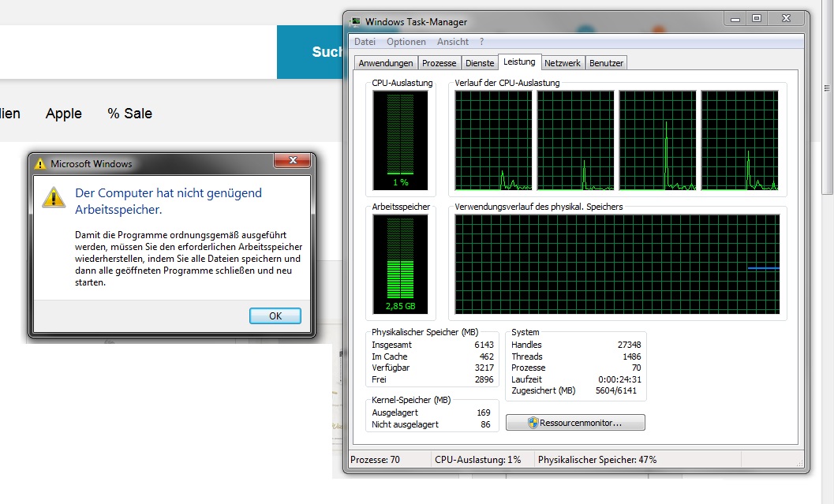
Task: Open the Datei menu
Action: [365, 42]
